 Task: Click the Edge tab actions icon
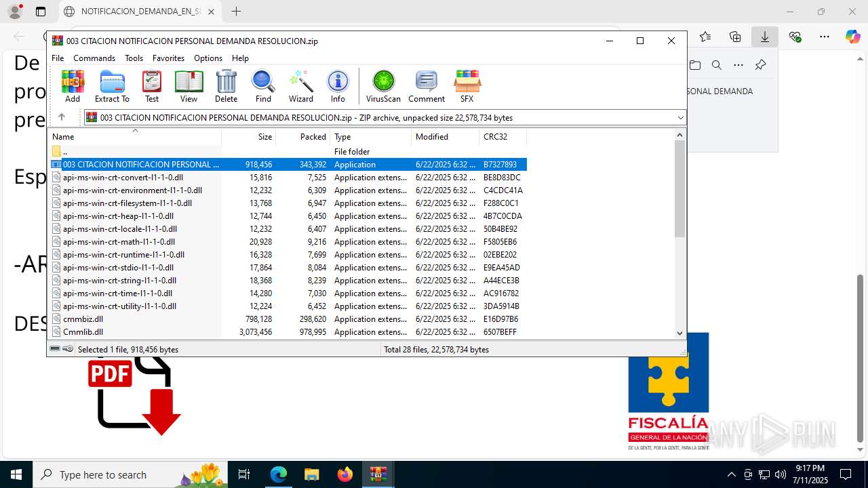41,12
